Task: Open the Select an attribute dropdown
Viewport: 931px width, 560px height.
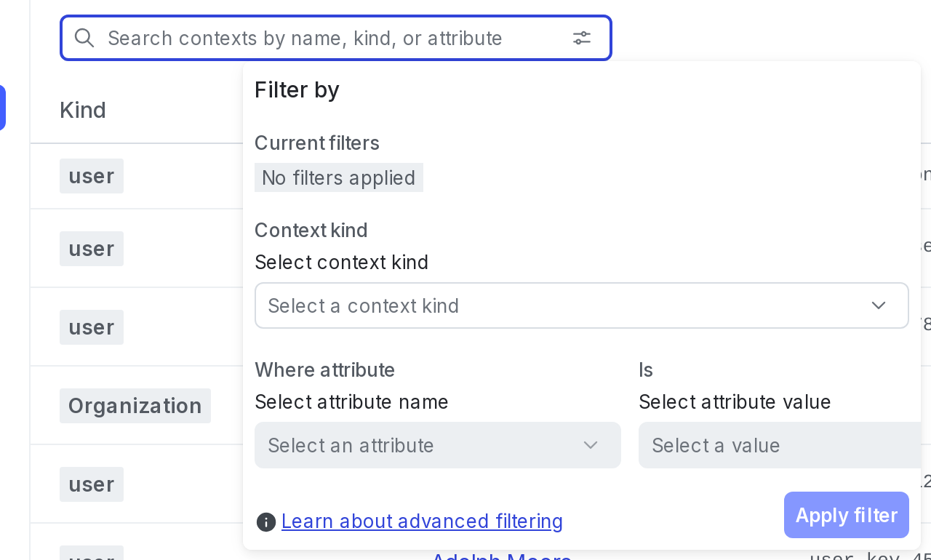Action: point(436,445)
